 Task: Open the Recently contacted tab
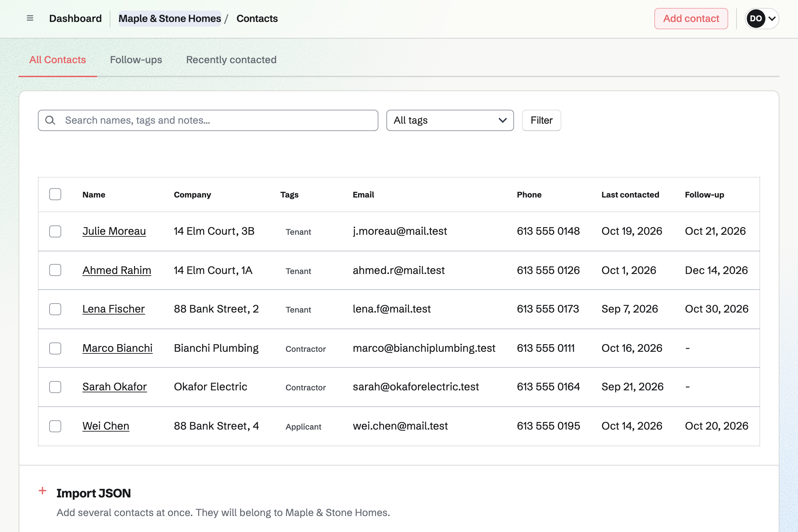tap(231, 60)
